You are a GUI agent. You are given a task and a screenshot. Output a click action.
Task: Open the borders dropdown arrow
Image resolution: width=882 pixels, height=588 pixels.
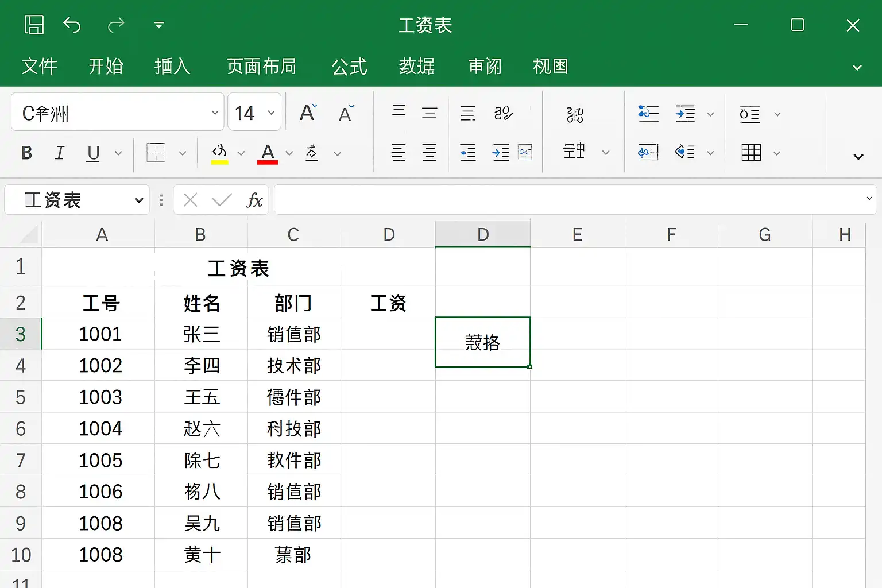pyautogui.click(x=183, y=153)
